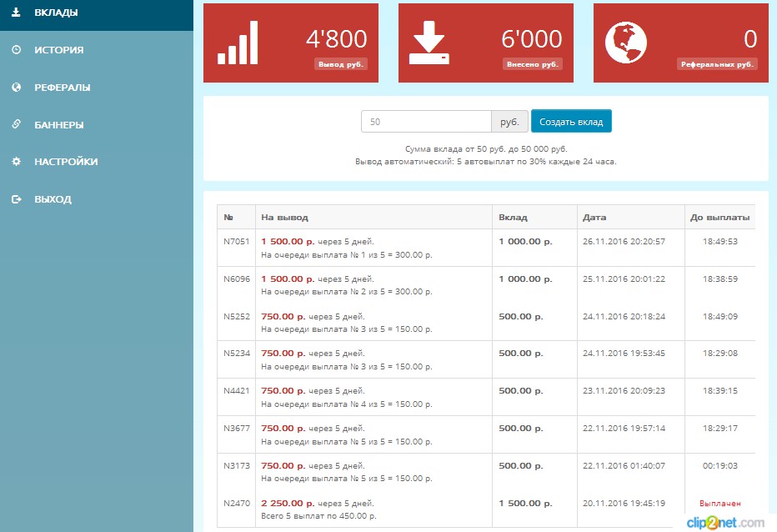777x532 pixels.
Task: Click the выплата № 4 из 5 line
Action: 347,404
